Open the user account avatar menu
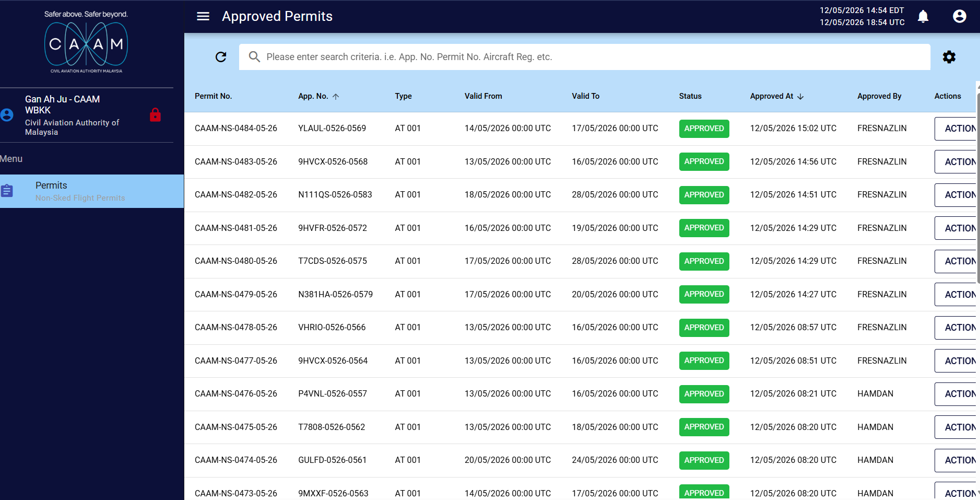Image resolution: width=980 pixels, height=500 pixels. point(960,16)
